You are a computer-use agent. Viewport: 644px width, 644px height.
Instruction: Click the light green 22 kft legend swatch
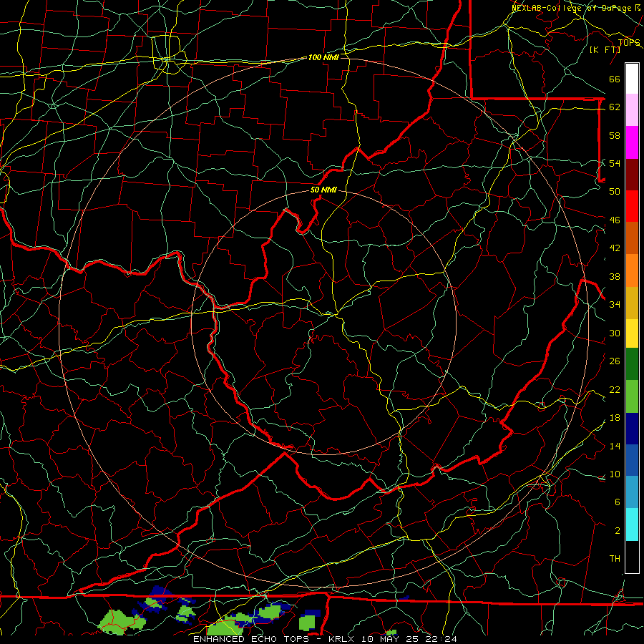[632, 396]
